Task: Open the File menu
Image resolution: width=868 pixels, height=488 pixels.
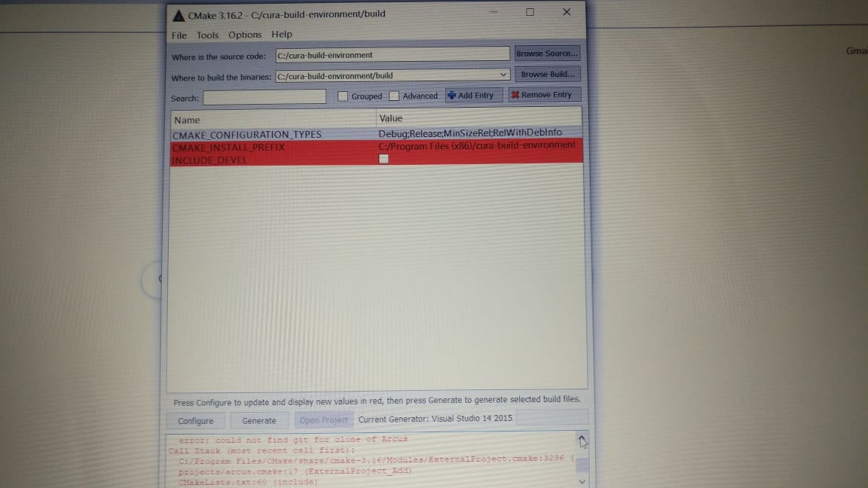Action: tap(179, 35)
